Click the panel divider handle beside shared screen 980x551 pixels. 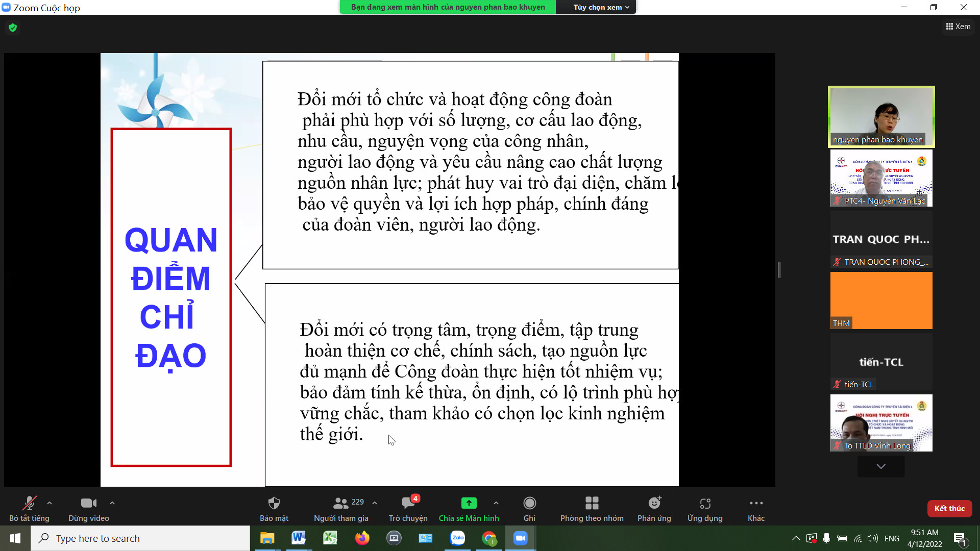pos(779,269)
